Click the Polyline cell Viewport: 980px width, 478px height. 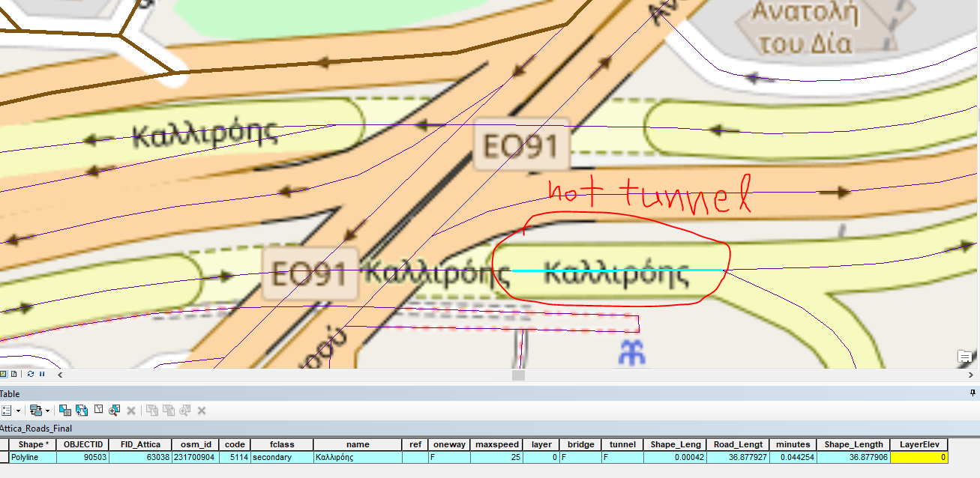click(x=33, y=456)
